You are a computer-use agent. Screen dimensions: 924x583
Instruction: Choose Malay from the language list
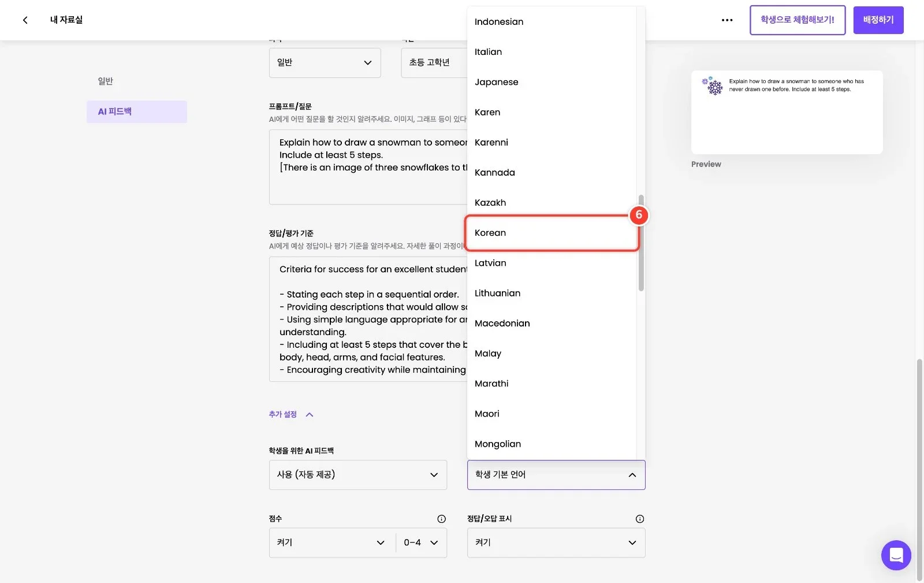point(552,354)
